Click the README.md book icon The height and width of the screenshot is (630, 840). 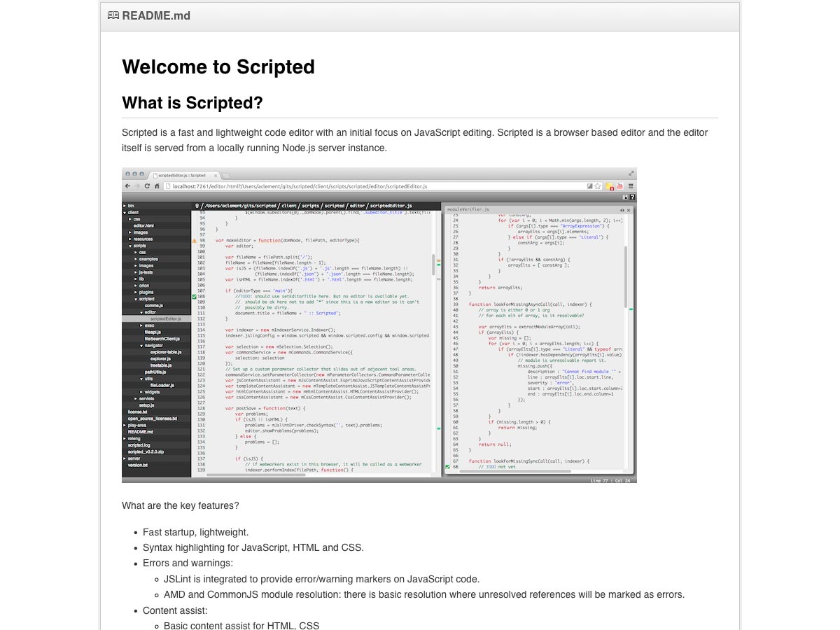pyautogui.click(x=113, y=15)
